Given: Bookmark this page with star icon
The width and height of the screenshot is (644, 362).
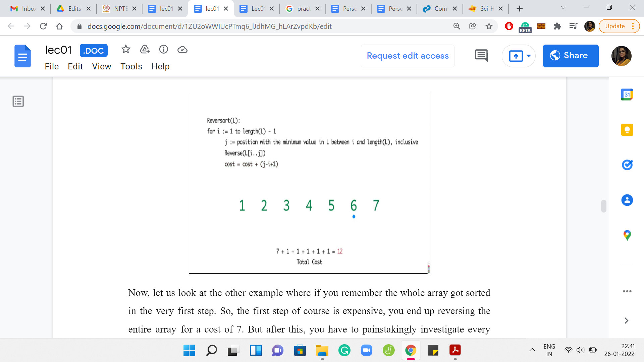Looking at the screenshot, I should coord(489,26).
